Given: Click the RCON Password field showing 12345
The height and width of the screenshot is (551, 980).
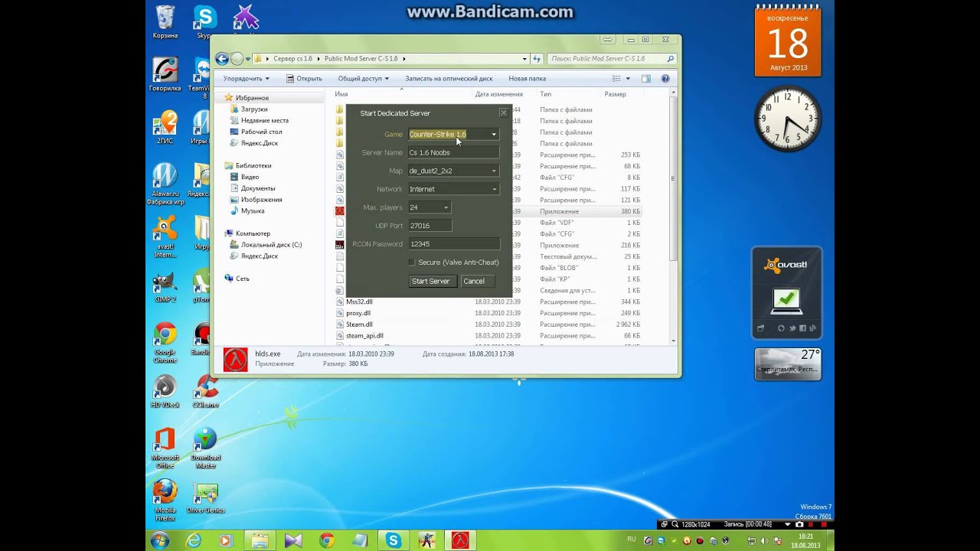Looking at the screenshot, I should pyautogui.click(x=453, y=244).
